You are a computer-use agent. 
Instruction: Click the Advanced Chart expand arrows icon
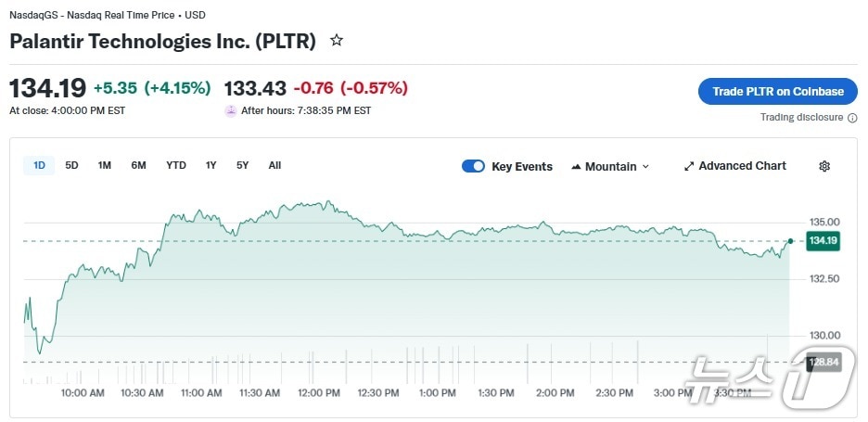coord(689,166)
